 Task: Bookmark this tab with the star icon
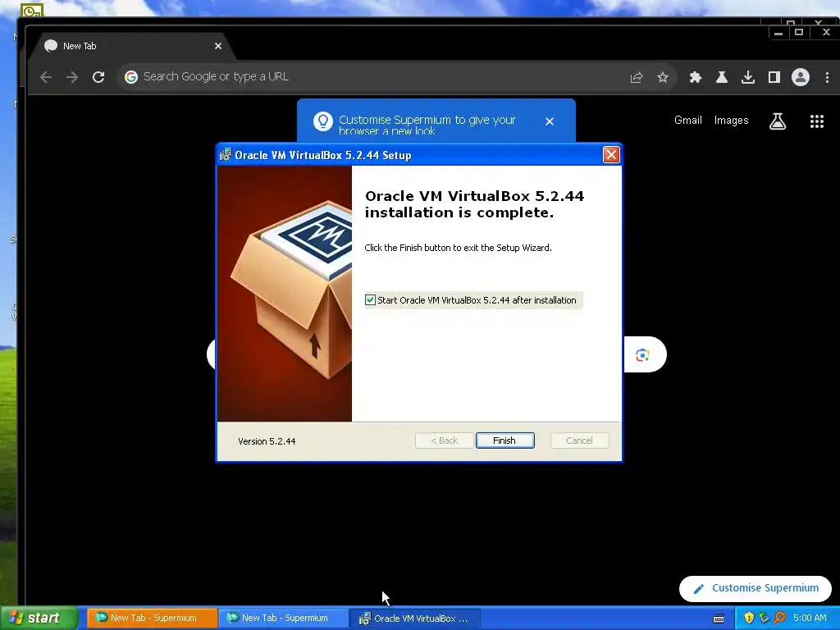663,78
